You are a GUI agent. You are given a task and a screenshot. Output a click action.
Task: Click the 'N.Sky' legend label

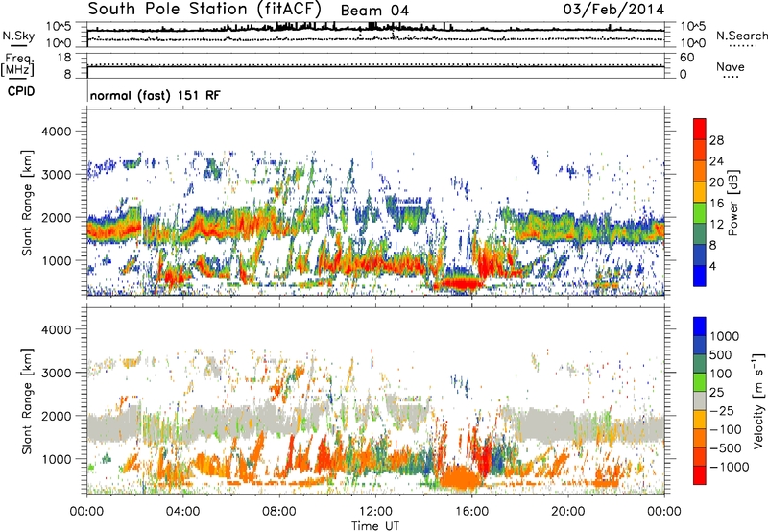click(18, 36)
